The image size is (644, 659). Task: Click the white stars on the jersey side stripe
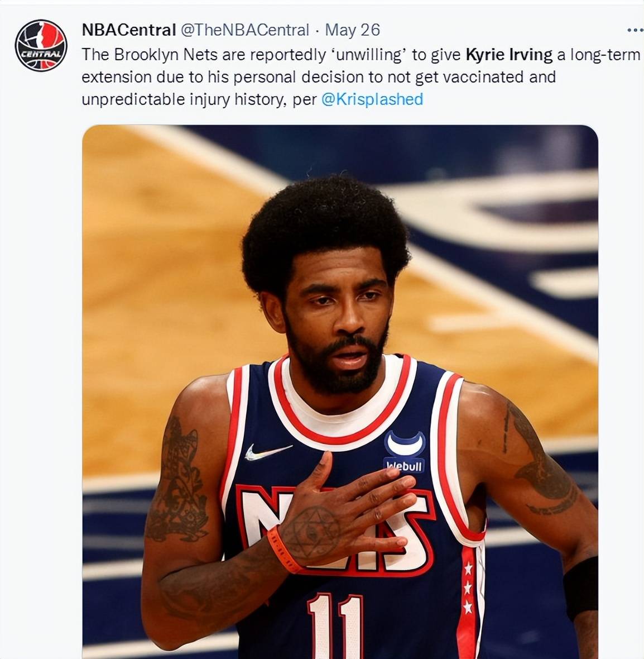pos(468,588)
